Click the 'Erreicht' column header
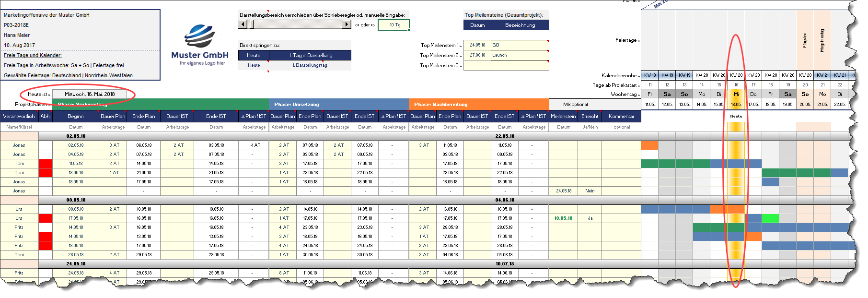This screenshot has height=298, width=868. (x=590, y=116)
